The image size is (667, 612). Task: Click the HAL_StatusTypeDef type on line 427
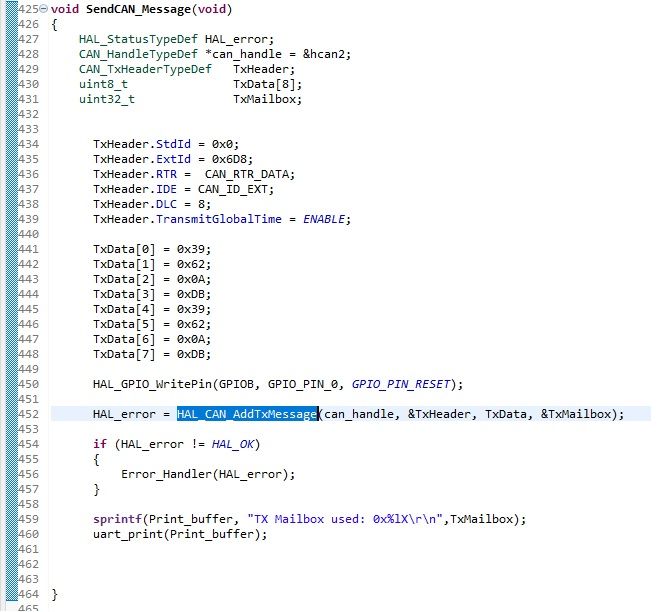coord(138,39)
